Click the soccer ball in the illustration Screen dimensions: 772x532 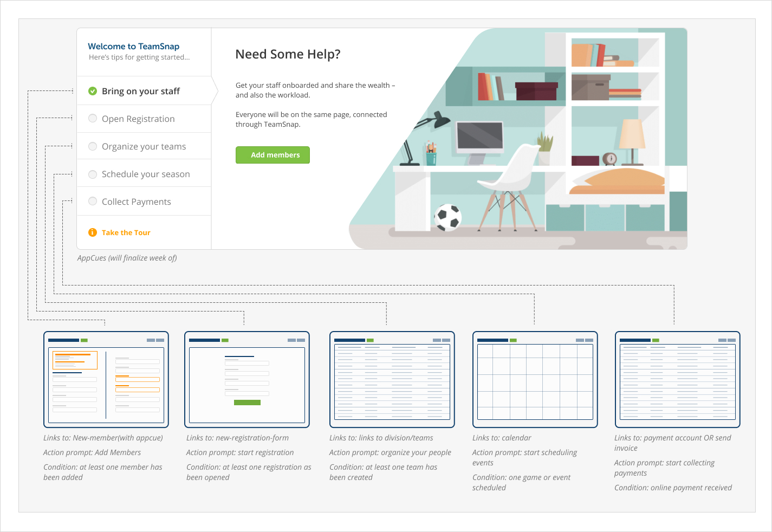[447, 217]
